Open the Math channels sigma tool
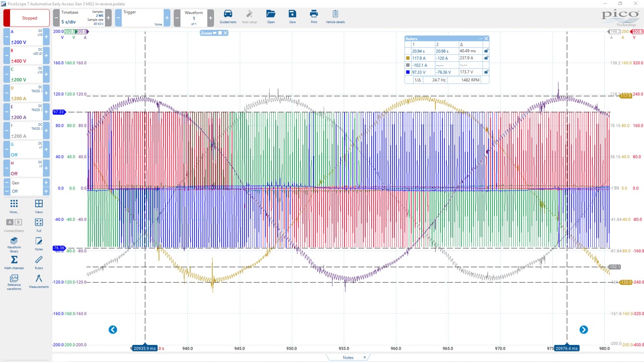This screenshot has height=362, width=644. pos(14,261)
